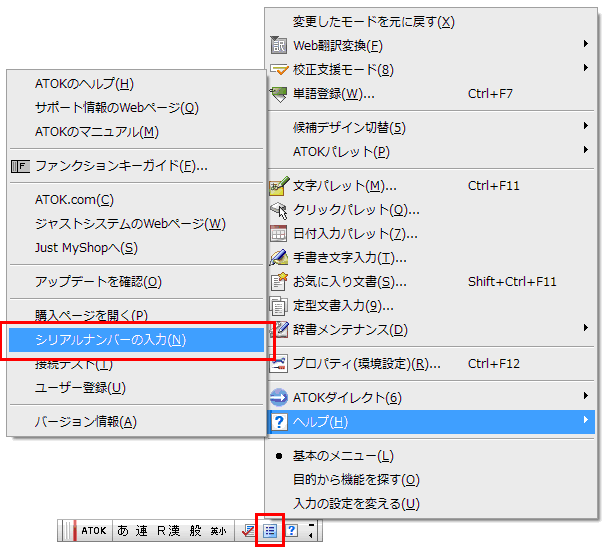The width and height of the screenshot is (608, 549).
Task: Expand the 候補デザイン切替 submenu arrow
Action: tap(586, 126)
